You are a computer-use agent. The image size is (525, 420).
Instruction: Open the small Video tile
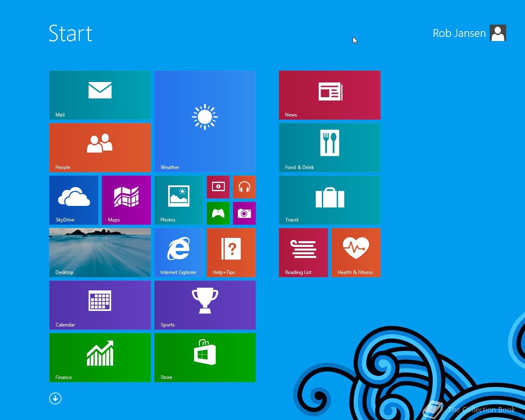(218, 187)
